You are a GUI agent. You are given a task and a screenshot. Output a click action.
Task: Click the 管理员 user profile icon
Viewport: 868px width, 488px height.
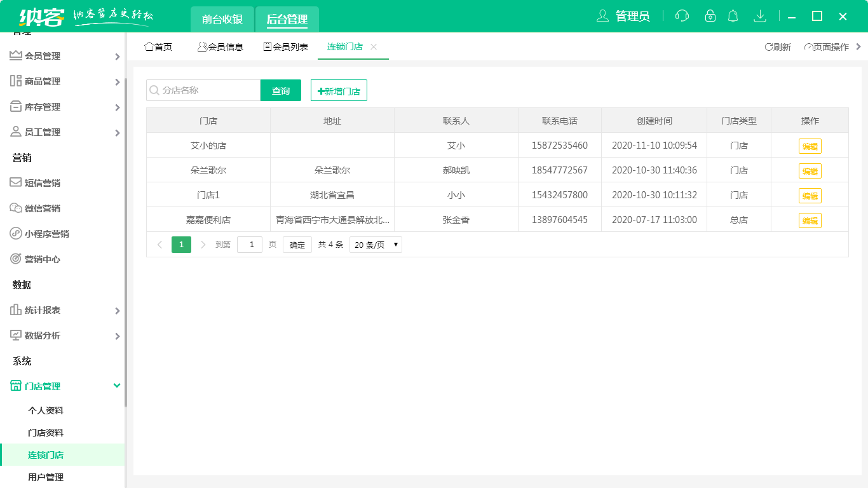[x=602, y=16]
